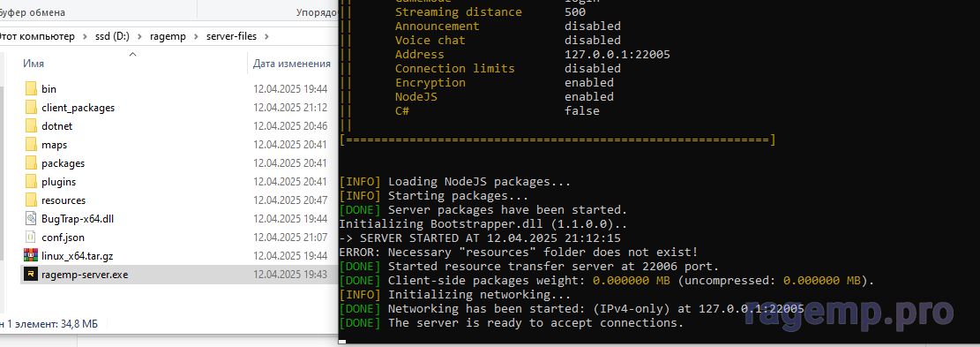Navigate to ragemp in breadcrumb path

168,36
